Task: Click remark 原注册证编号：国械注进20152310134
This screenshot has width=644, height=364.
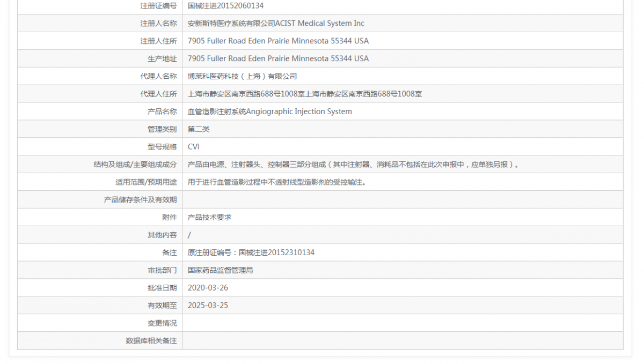Action: coord(251,252)
